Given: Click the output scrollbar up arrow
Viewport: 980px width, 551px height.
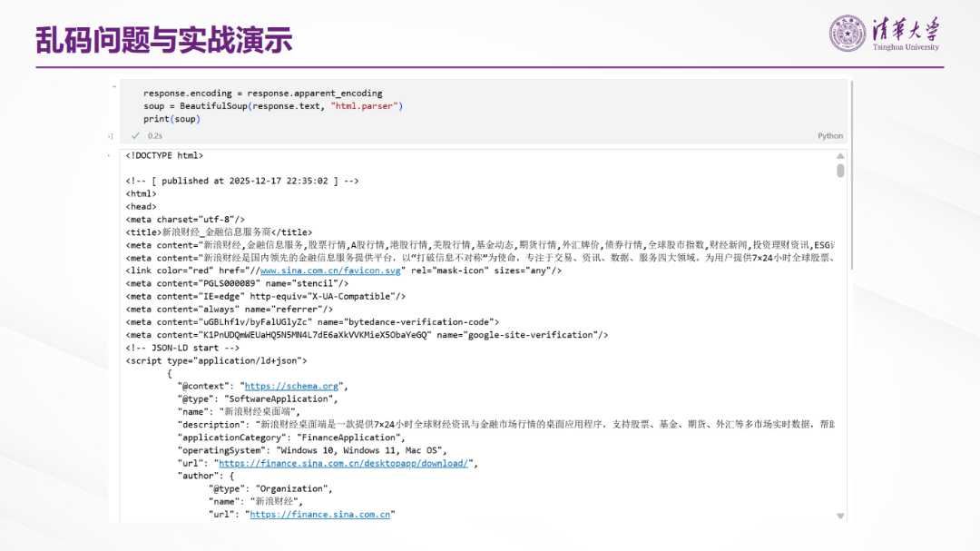Looking at the screenshot, I should click(x=840, y=156).
